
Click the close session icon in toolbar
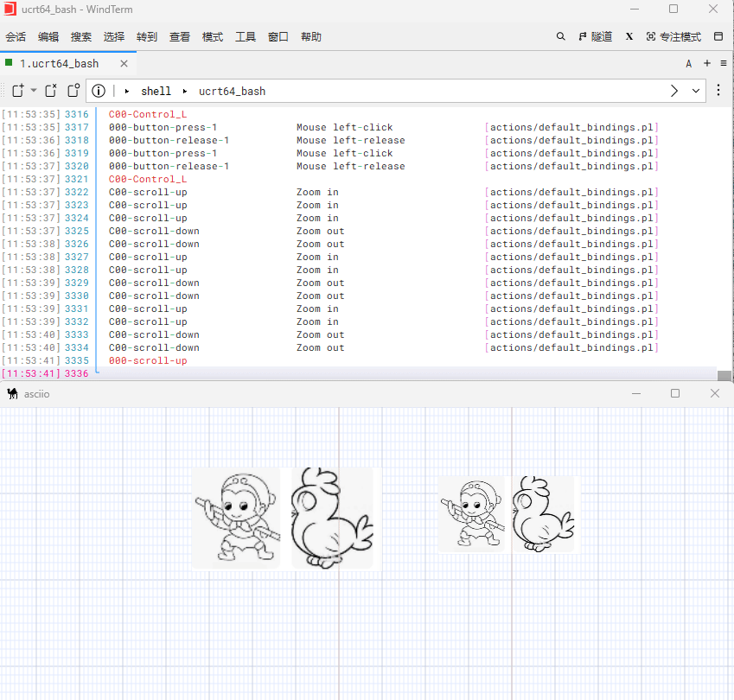[x=51, y=91]
